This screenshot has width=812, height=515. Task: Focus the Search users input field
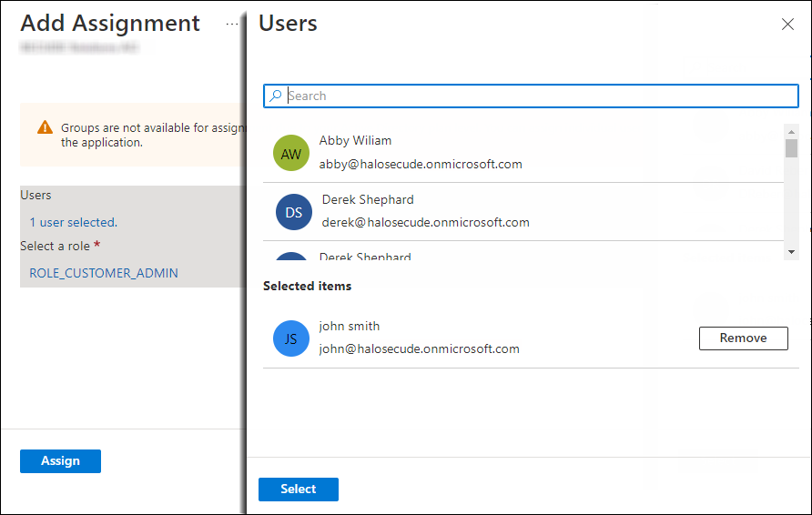coord(537,96)
